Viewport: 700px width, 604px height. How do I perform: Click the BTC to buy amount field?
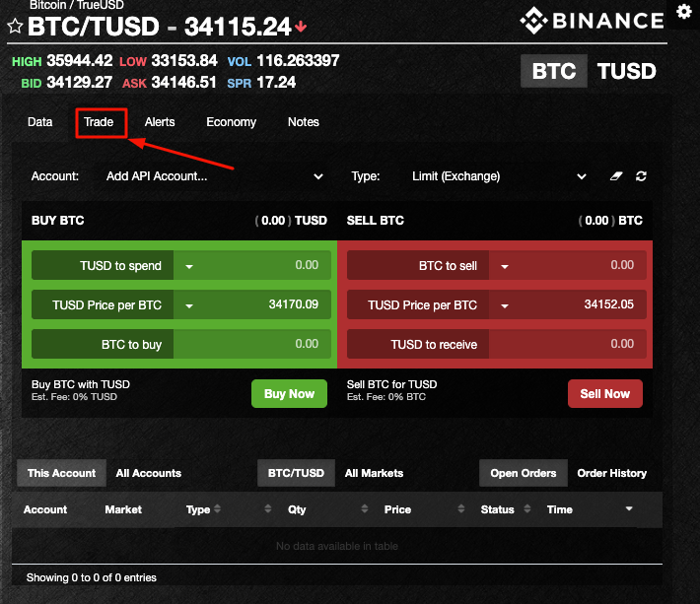click(252, 344)
